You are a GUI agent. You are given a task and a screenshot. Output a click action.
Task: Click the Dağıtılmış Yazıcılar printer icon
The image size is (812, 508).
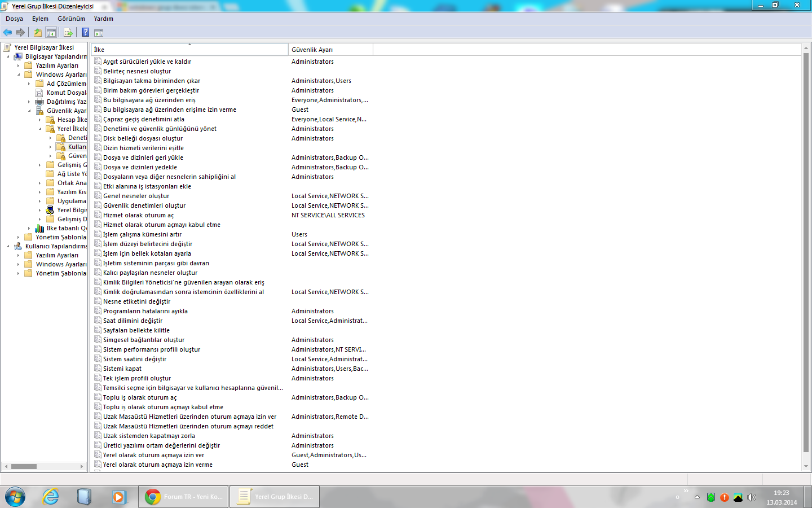click(x=39, y=102)
